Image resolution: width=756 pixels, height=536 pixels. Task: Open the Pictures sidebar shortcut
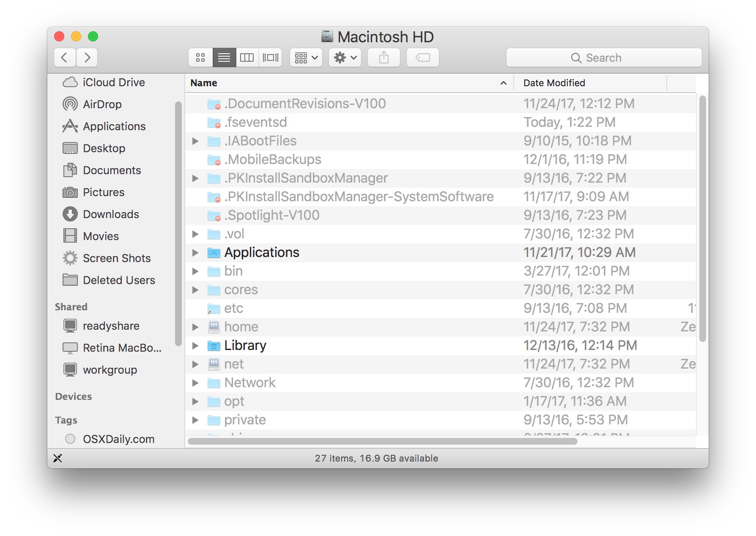104,192
